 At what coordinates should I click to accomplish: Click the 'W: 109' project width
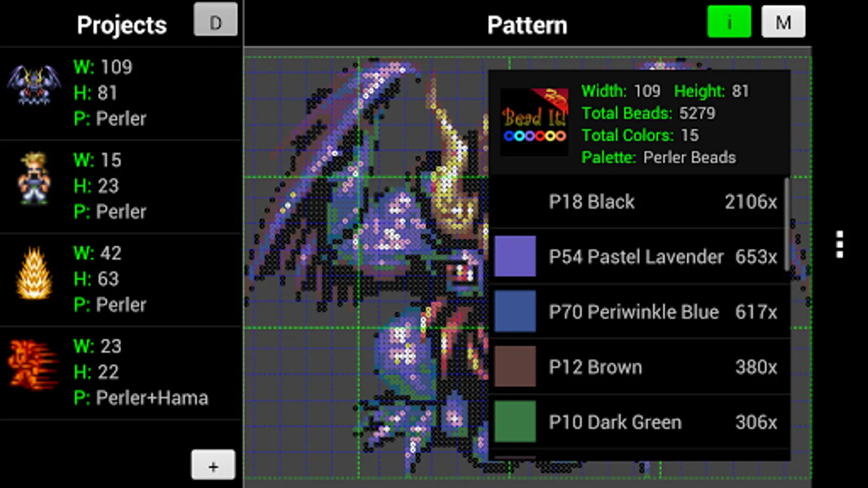pos(103,67)
